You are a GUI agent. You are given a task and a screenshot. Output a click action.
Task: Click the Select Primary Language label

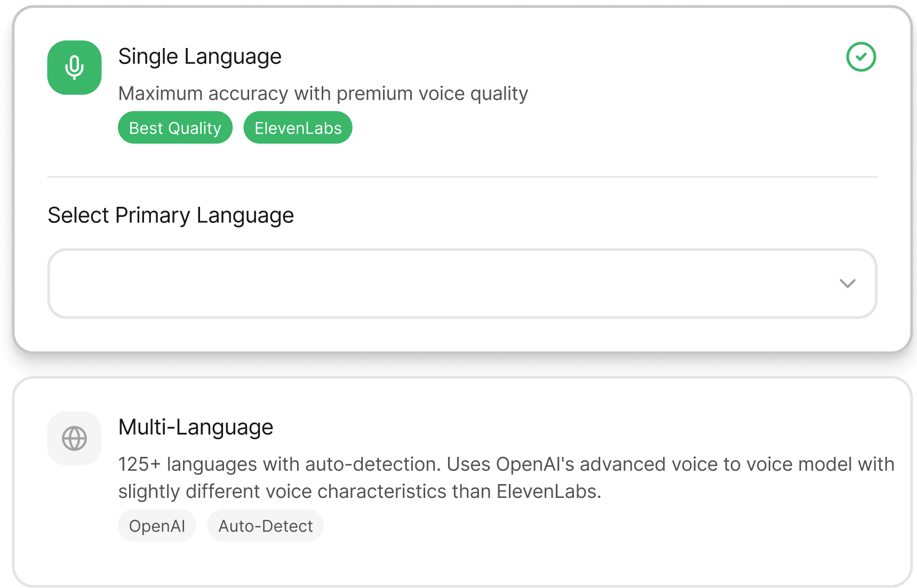[x=171, y=215]
